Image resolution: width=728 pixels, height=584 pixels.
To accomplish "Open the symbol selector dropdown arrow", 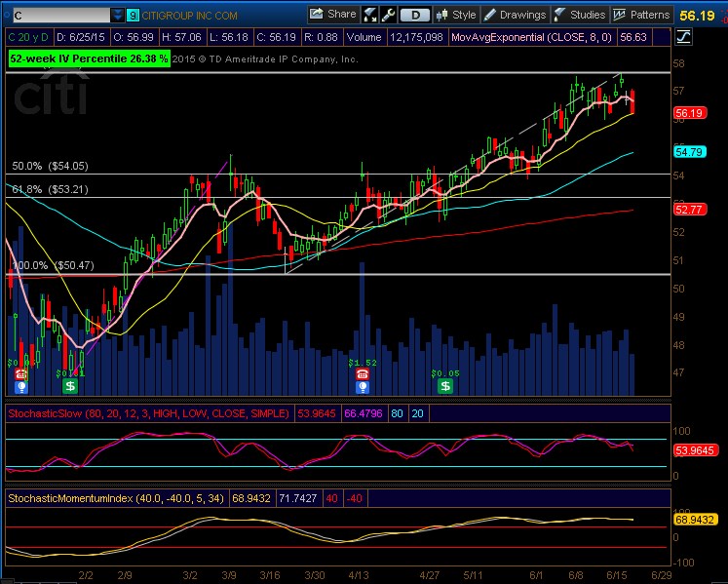I will tap(118, 16).
